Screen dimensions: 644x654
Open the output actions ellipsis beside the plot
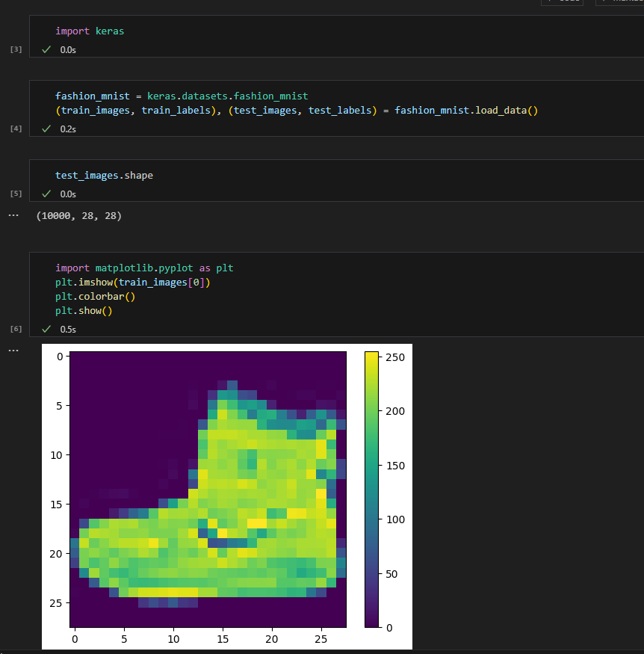click(x=13, y=351)
